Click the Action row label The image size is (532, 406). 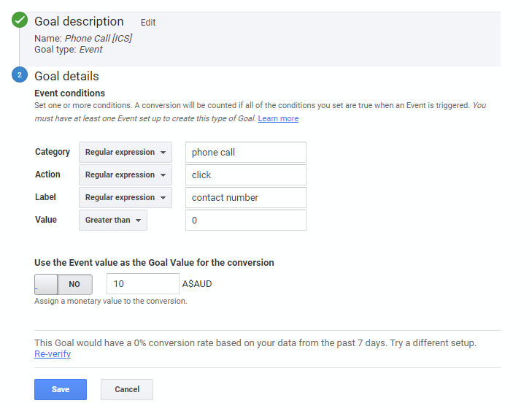tap(47, 175)
